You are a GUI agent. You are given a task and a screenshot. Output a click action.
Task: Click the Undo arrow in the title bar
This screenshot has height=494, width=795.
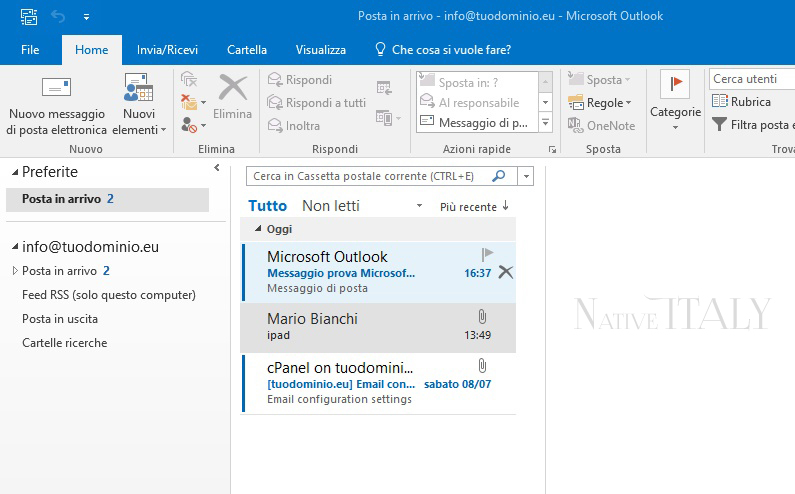click(x=58, y=17)
